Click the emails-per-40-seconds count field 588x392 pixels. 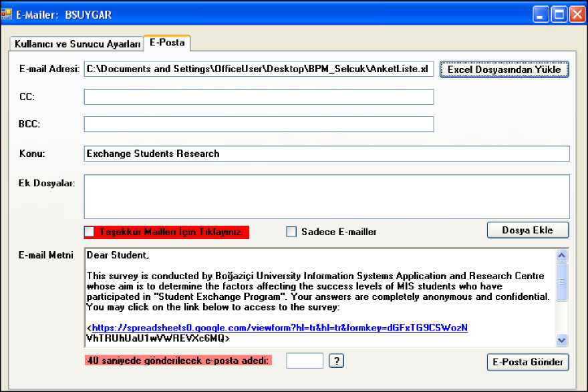pos(305,361)
